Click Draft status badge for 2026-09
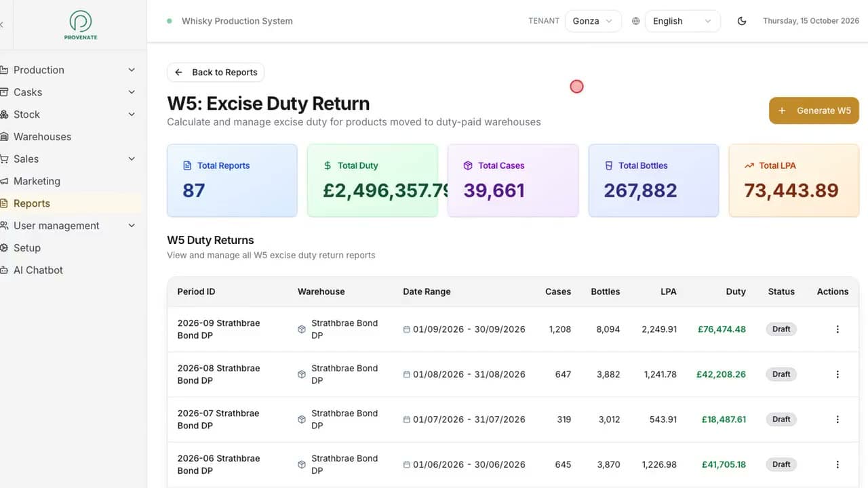 pyautogui.click(x=781, y=329)
